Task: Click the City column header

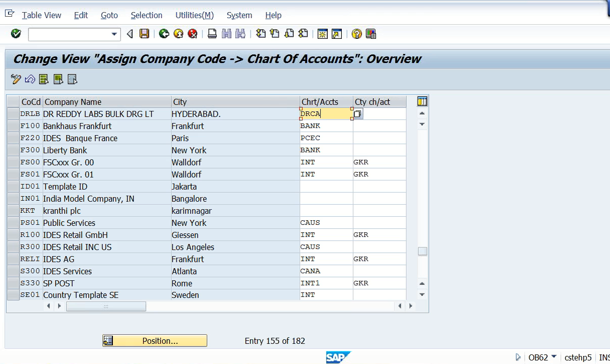Action: tap(235, 102)
